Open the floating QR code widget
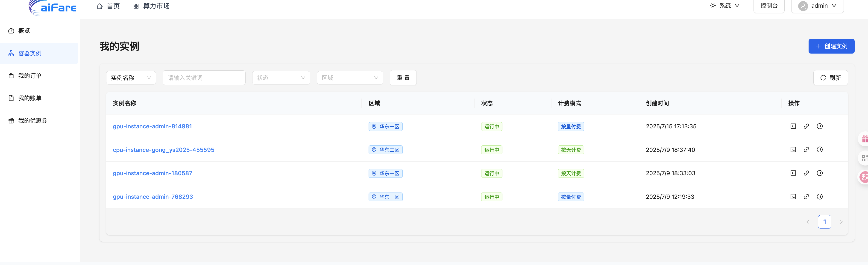The width and height of the screenshot is (868, 265). 864,157
